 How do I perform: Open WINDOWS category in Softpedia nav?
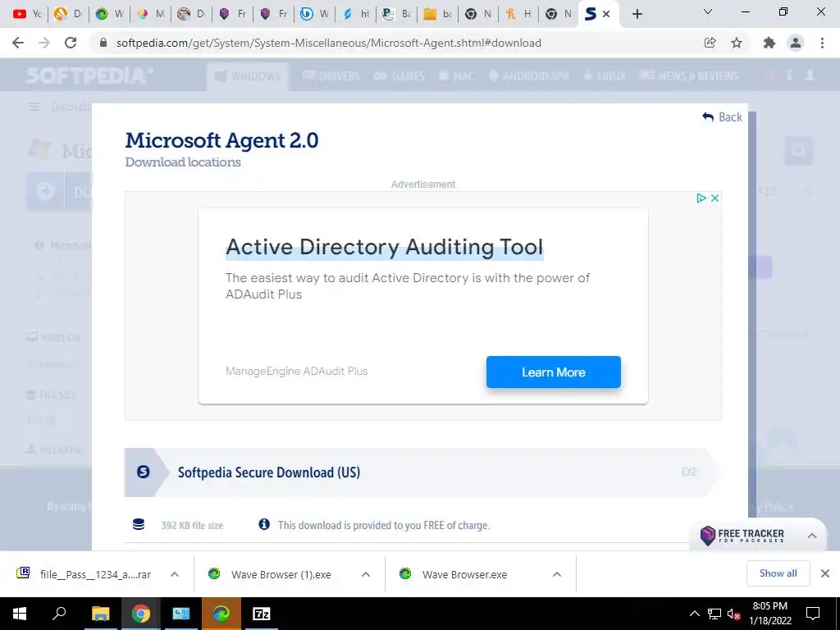click(248, 76)
